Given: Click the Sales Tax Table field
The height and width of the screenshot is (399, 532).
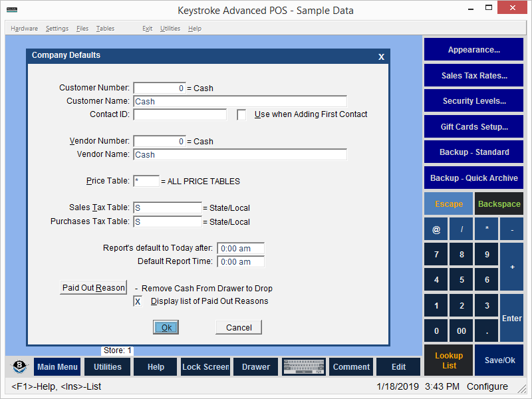Looking at the screenshot, I should pos(167,208).
